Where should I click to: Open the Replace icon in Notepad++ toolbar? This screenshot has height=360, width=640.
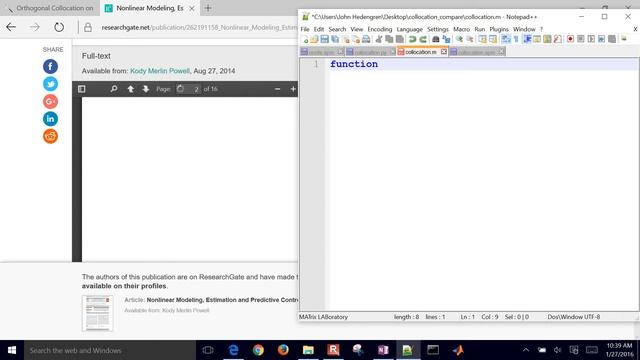(446, 39)
